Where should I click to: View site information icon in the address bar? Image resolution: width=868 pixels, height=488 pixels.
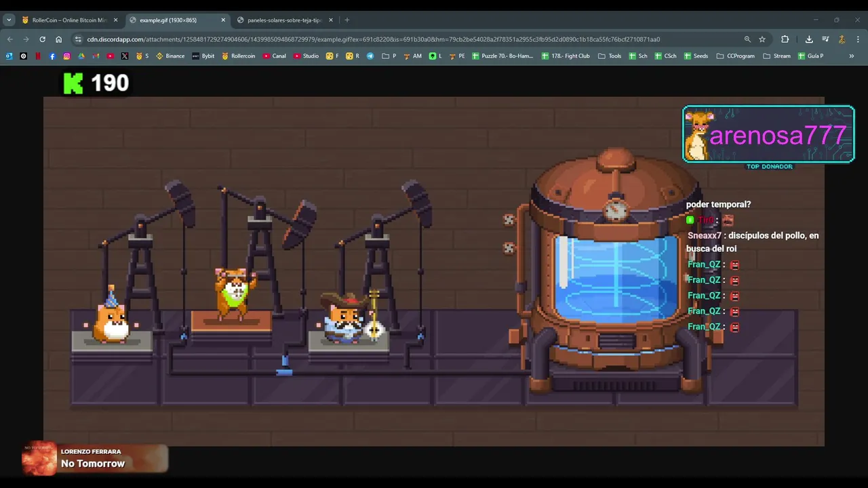click(x=78, y=39)
